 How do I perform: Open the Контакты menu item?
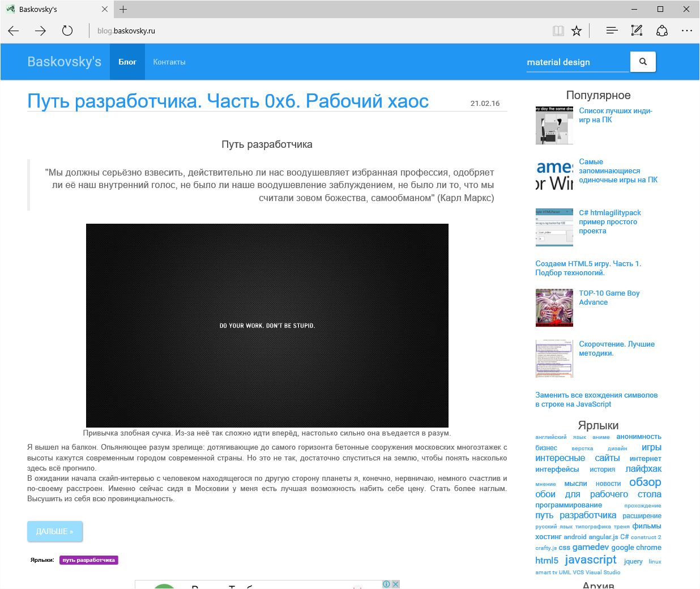(x=169, y=62)
